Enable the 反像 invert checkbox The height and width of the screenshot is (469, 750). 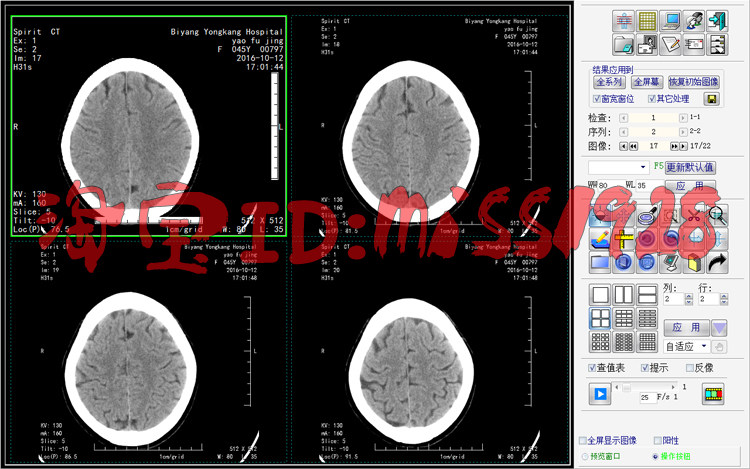[x=690, y=368]
